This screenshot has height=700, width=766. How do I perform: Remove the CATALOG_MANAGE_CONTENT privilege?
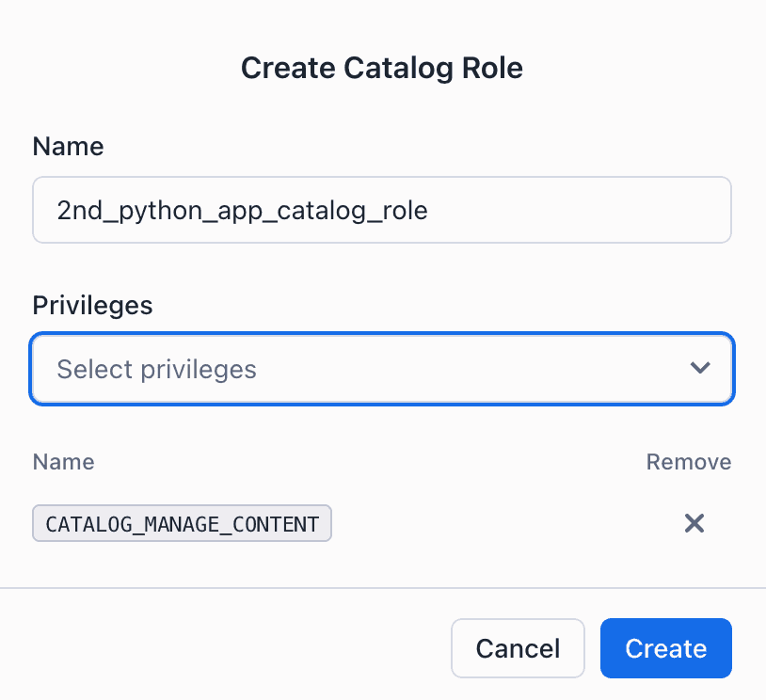[x=694, y=523]
